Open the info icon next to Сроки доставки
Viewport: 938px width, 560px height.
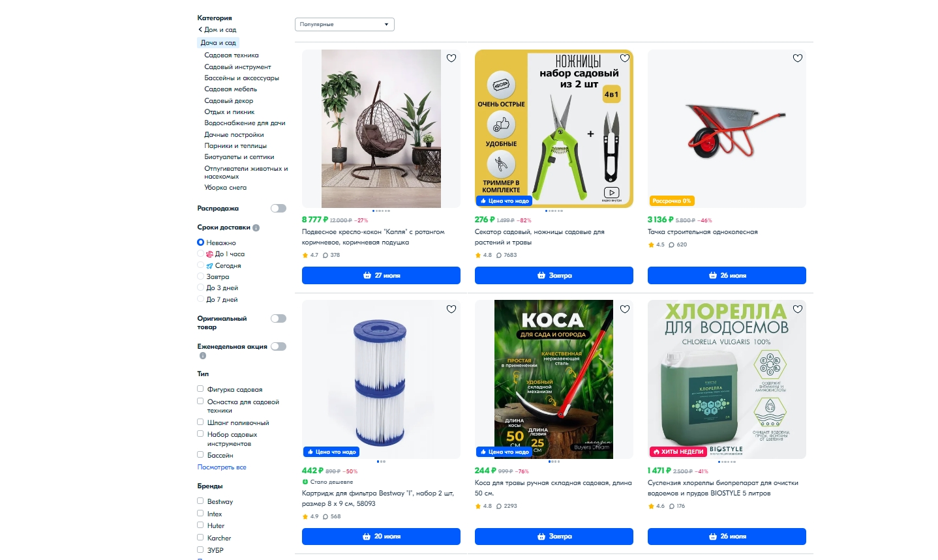coord(256,228)
